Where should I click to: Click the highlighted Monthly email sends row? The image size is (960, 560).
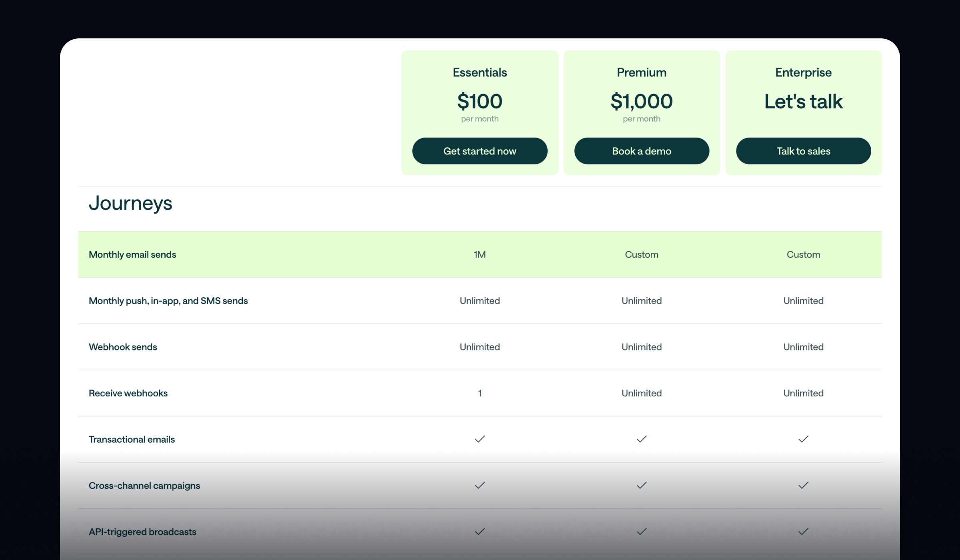280,254
